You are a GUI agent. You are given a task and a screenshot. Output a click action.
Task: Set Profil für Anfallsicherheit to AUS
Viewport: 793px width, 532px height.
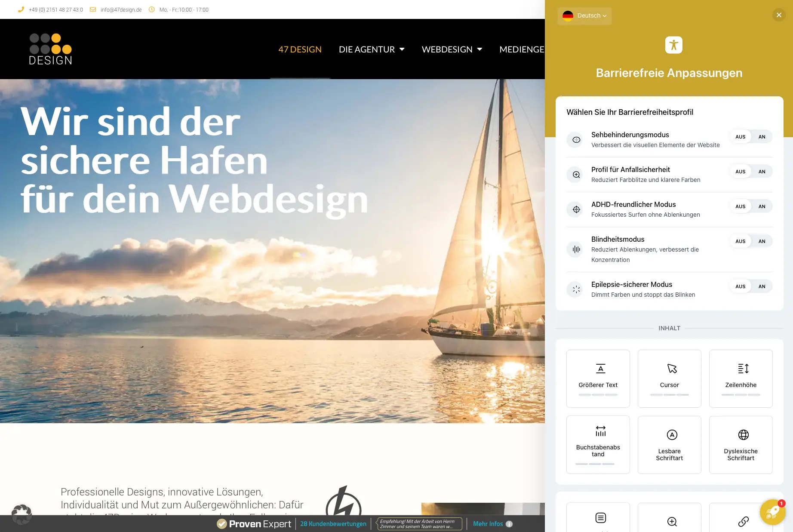(740, 172)
